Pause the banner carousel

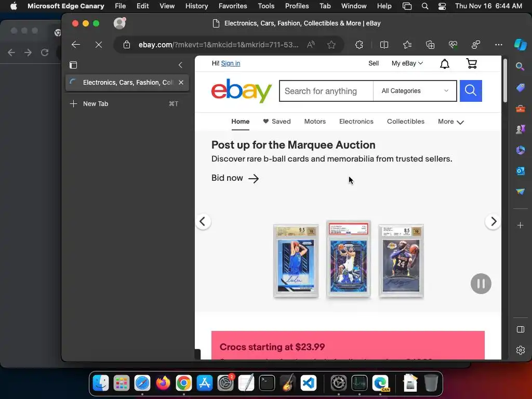coord(481,284)
